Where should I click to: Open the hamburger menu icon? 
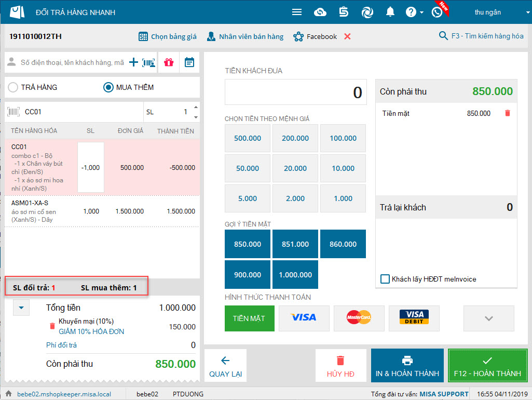coord(296,12)
